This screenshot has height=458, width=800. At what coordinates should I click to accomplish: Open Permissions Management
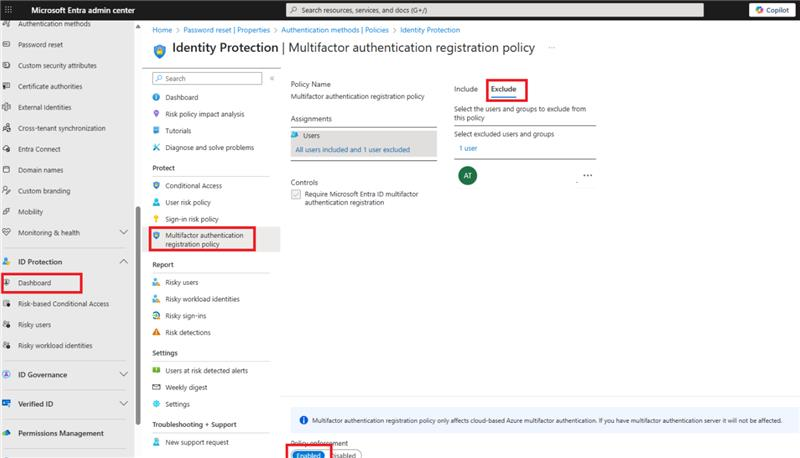[x=61, y=433]
